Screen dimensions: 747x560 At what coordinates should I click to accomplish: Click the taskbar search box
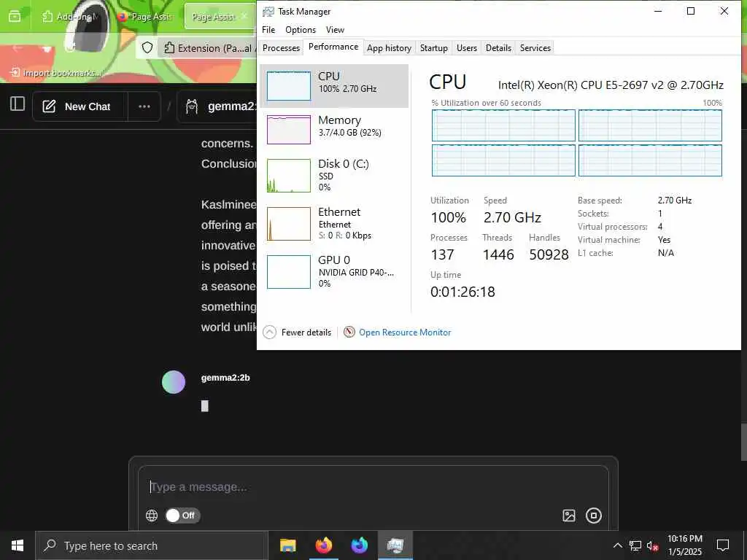(x=152, y=545)
